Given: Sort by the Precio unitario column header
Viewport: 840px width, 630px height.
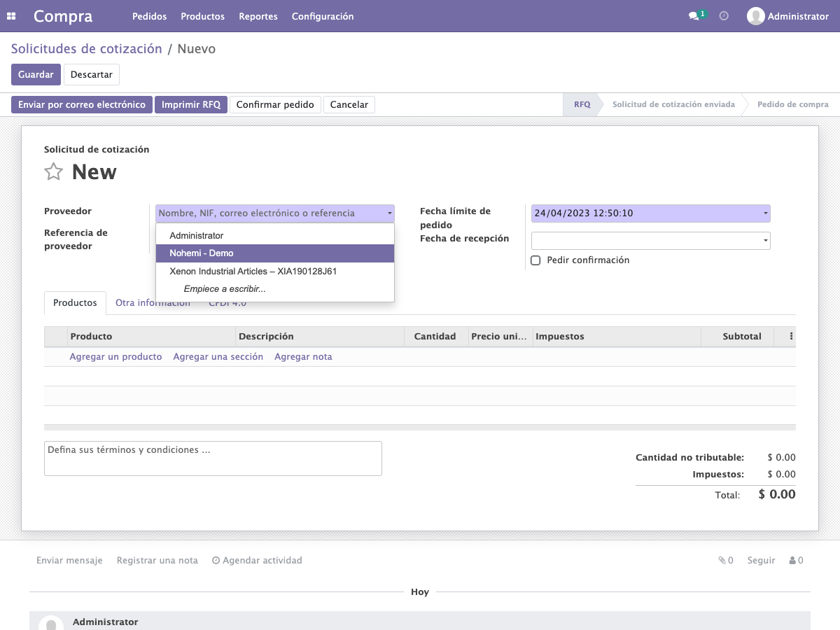Looking at the screenshot, I should tap(500, 337).
